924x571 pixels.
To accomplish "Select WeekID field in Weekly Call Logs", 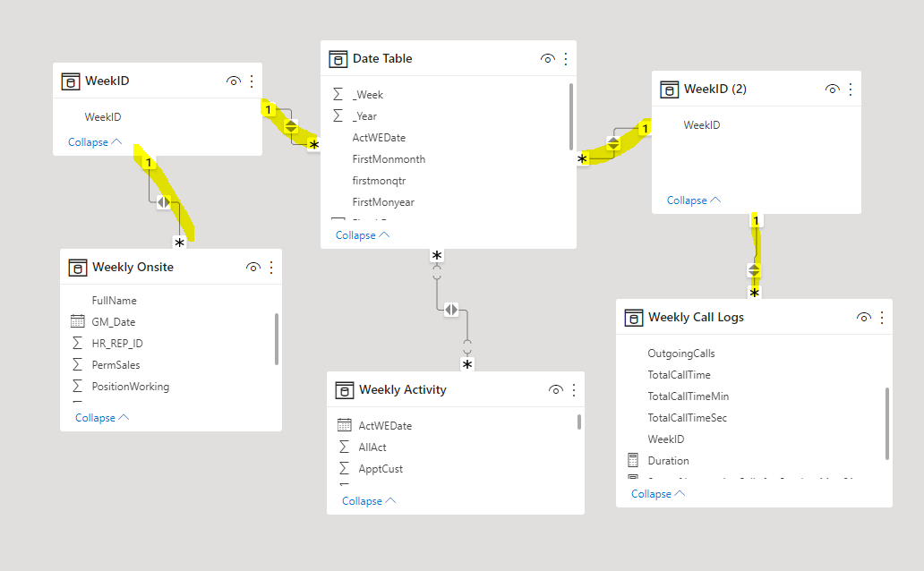I will click(x=666, y=439).
